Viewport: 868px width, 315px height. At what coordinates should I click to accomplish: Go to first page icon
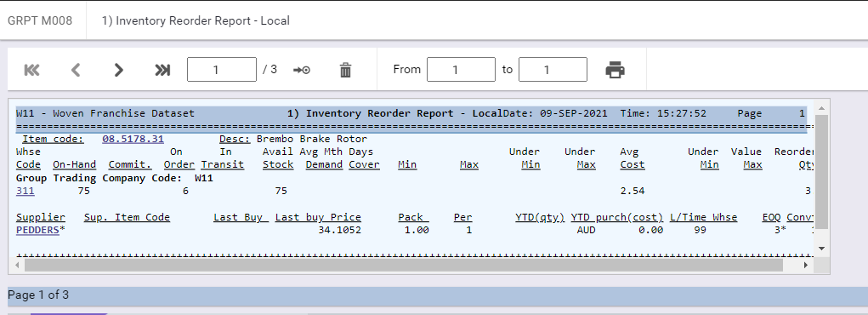click(x=32, y=70)
